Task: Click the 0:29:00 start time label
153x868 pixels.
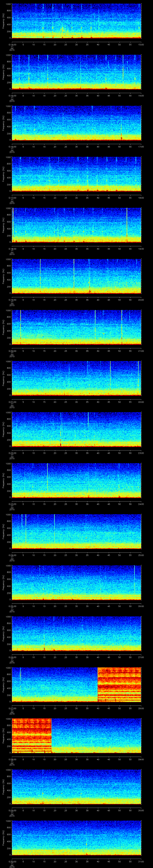Action: click(x=12, y=810)
